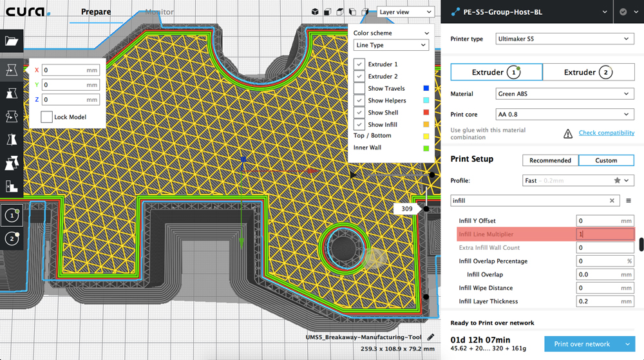Disable the Show Infill checkbox

[359, 124]
